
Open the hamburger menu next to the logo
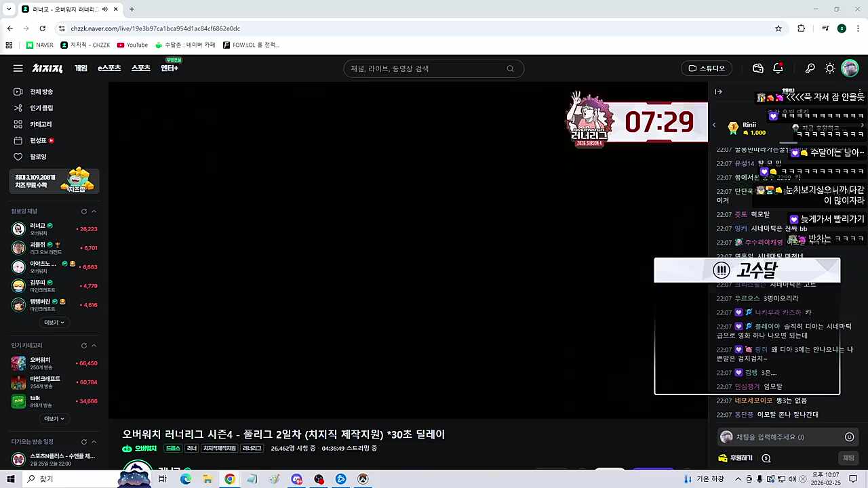click(x=18, y=68)
